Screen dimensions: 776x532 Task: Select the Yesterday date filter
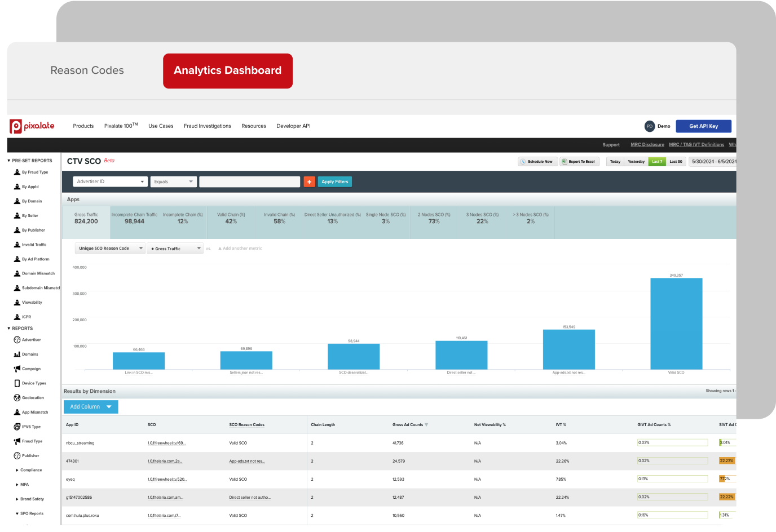point(636,161)
